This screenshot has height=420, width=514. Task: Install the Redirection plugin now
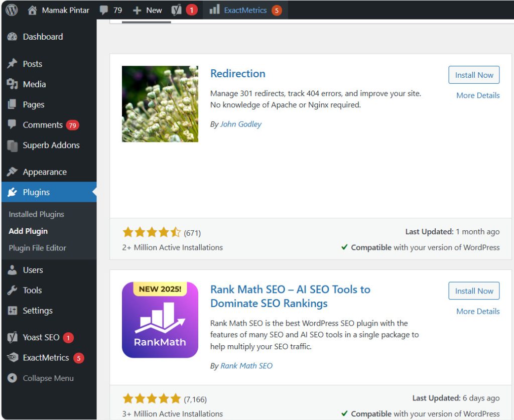point(474,75)
